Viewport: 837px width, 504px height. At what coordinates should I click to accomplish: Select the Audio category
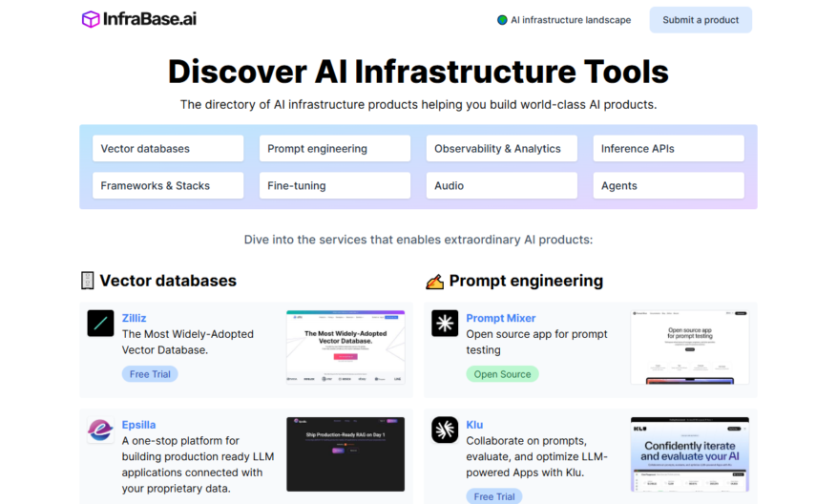(502, 185)
